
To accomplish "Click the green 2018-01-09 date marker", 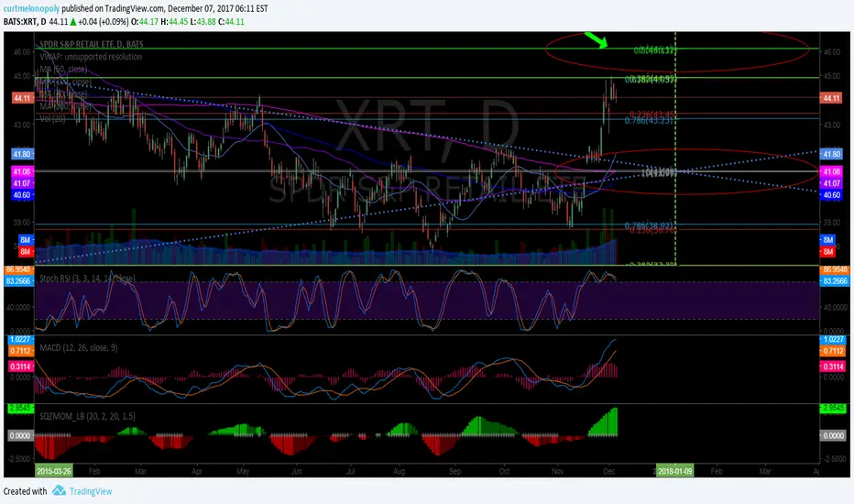I will click(674, 471).
